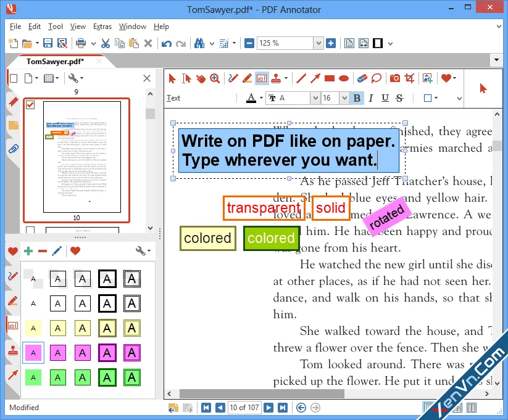Select the Stamp tool
Screen dimensions: 508x420
pos(276,78)
